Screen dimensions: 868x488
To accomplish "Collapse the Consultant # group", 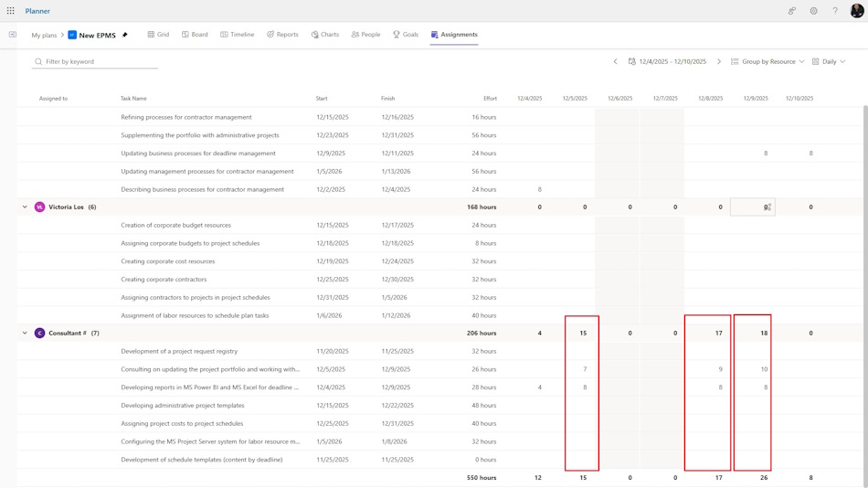I will click(x=25, y=333).
